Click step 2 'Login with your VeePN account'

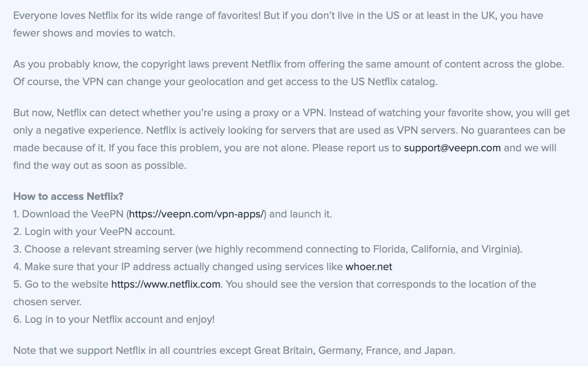tap(94, 232)
